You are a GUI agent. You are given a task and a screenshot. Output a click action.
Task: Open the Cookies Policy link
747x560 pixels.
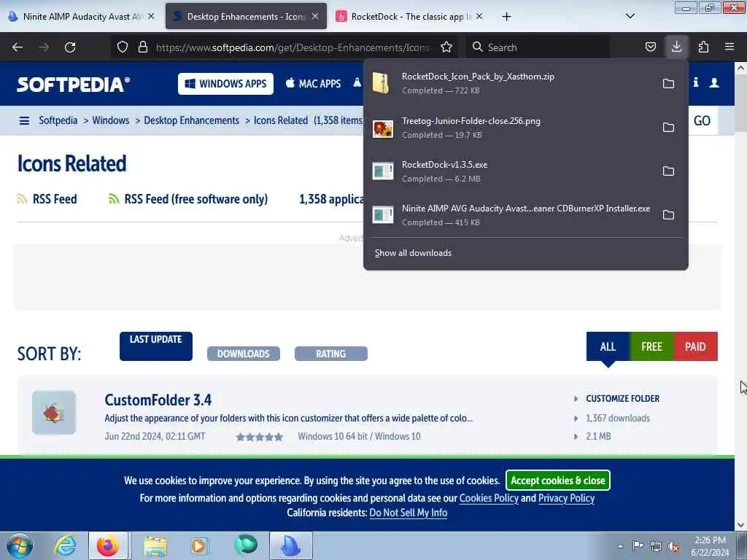click(x=489, y=498)
